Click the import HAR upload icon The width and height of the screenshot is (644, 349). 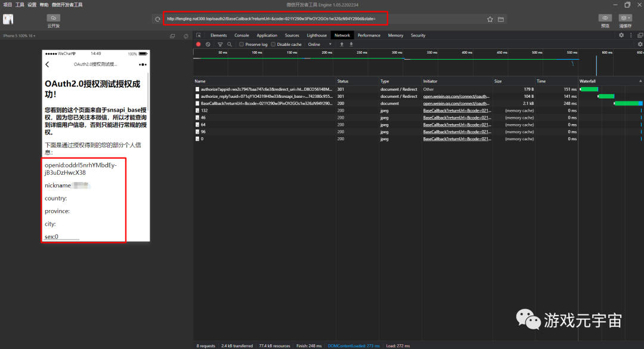coord(342,44)
